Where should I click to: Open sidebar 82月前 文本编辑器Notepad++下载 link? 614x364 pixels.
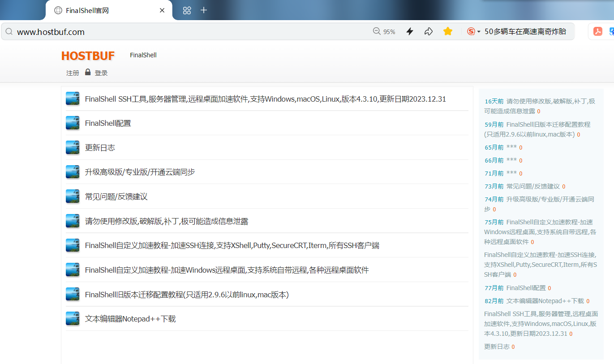point(545,301)
